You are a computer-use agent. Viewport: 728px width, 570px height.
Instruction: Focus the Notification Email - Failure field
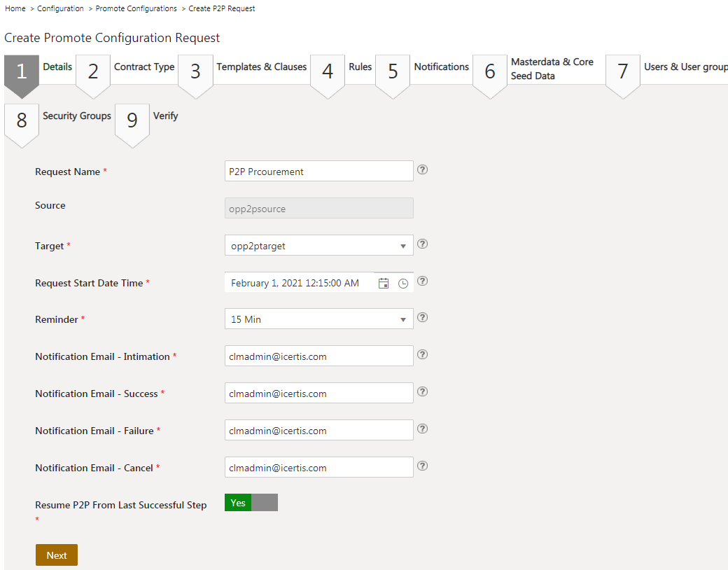(x=318, y=431)
